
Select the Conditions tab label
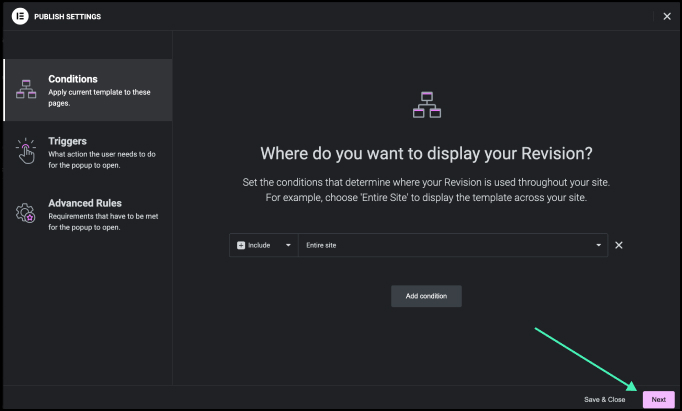point(73,79)
